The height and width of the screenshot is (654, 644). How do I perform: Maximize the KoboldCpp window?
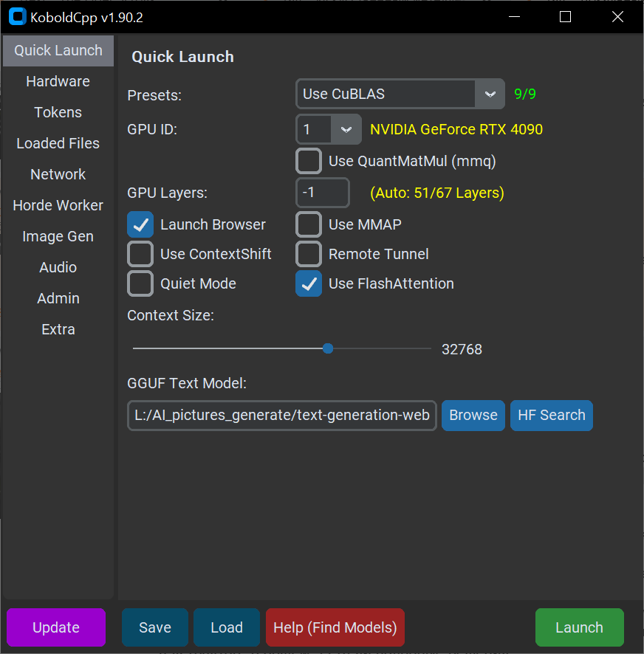pyautogui.click(x=565, y=17)
